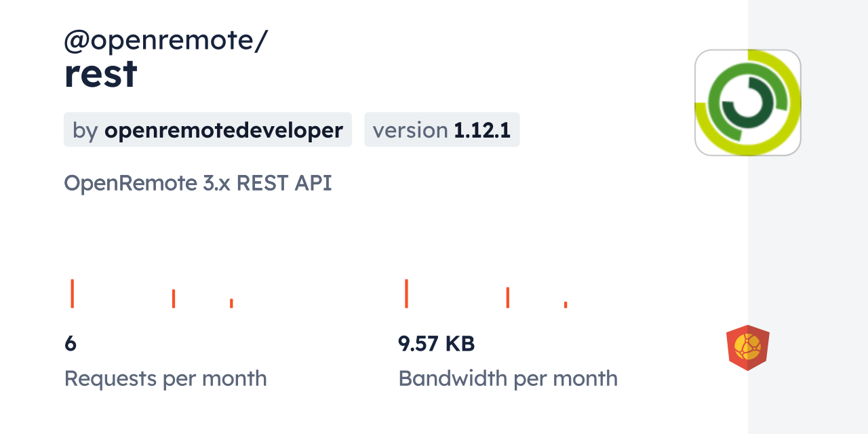Click the 'Bandwidth per month' label
The image size is (868, 434).
507,378
